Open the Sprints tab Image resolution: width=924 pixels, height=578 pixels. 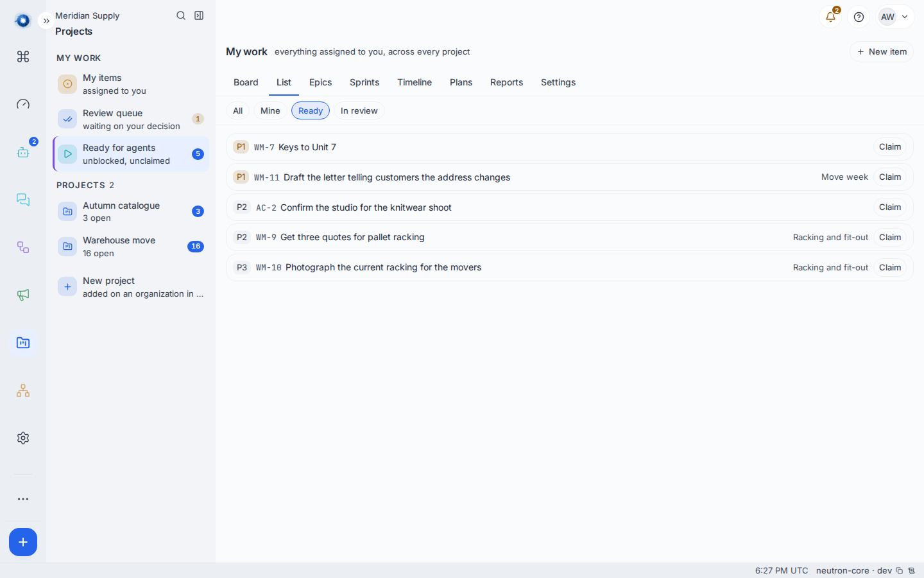(x=364, y=82)
